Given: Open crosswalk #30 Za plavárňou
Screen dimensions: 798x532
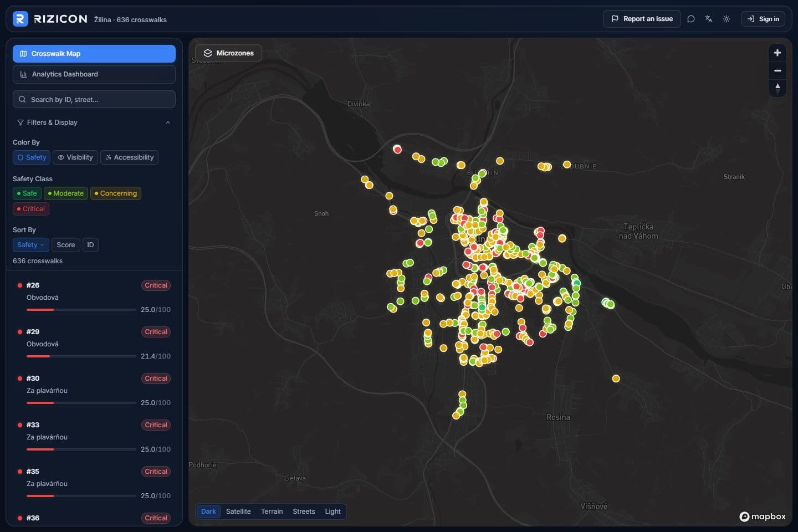Looking at the screenshot, I should click(x=94, y=390).
